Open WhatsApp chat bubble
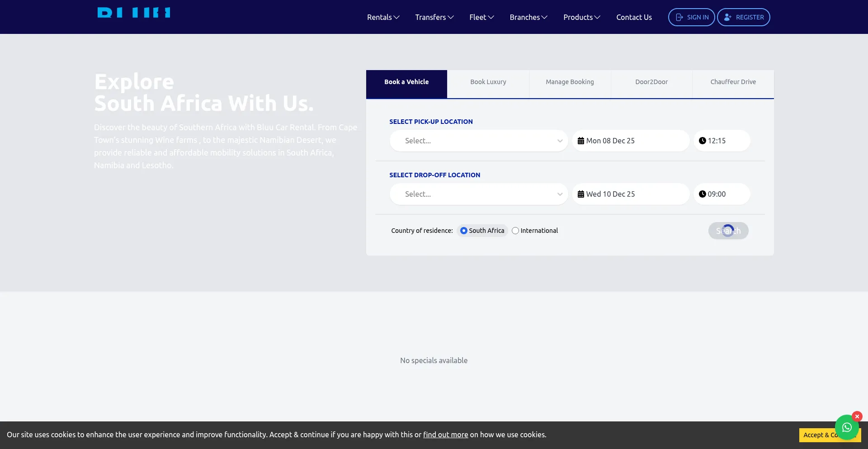Screen dimensions: 868x449 click(846, 427)
